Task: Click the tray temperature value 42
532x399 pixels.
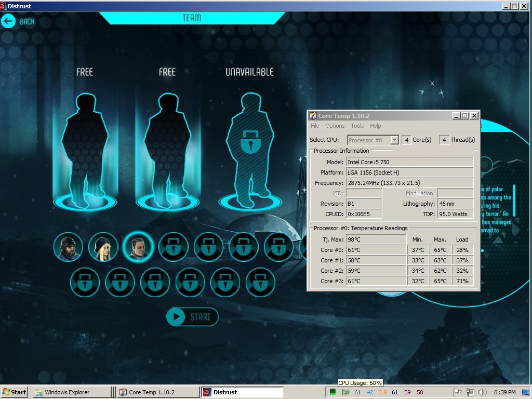Action: 370,392
